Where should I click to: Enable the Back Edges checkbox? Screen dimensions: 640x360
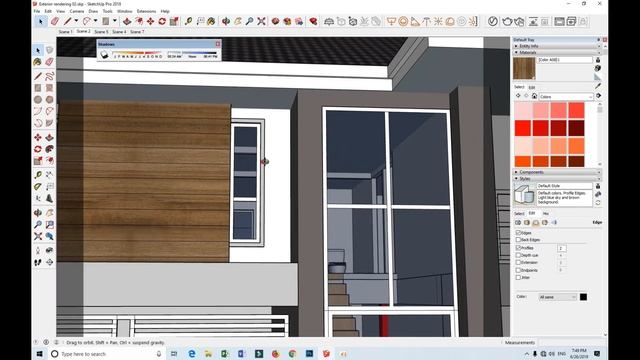518,240
